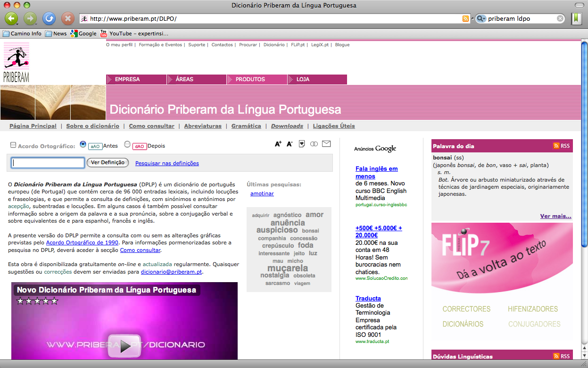
Task: Click the RSS feed icon in address bar
Action: (466, 19)
